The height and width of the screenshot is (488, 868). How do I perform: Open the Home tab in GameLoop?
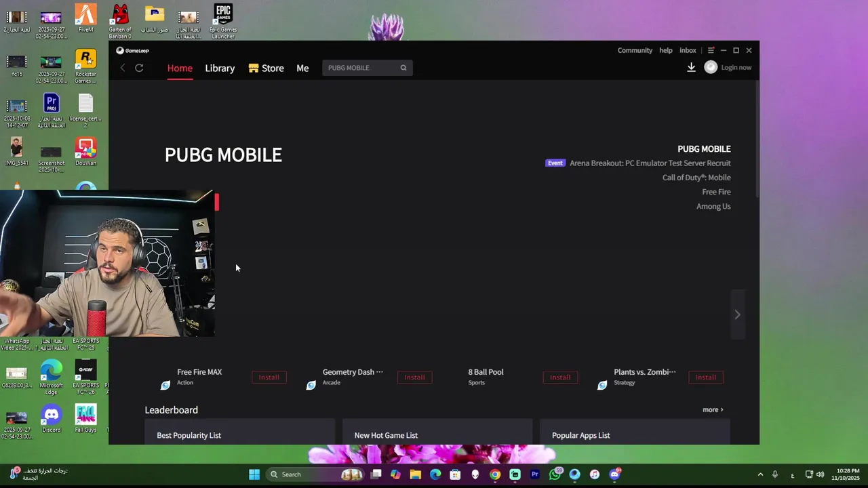point(180,68)
